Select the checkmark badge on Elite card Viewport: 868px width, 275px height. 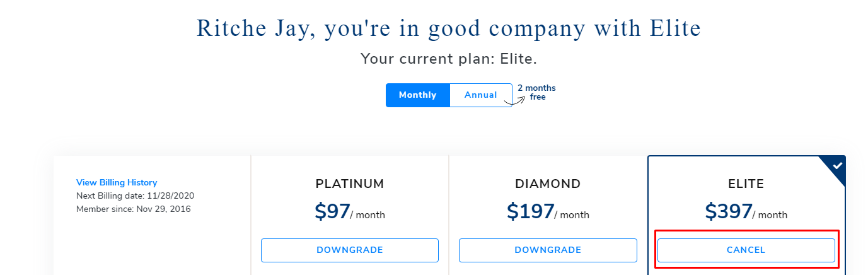click(x=837, y=166)
